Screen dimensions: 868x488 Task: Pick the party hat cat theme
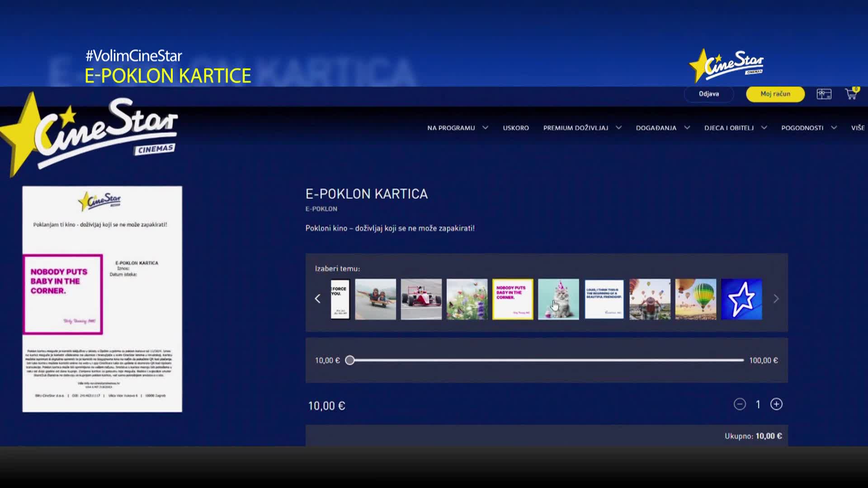coord(558,299)
